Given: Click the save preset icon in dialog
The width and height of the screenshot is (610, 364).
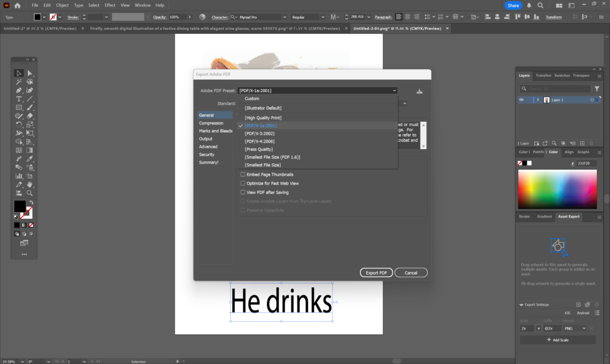Looking at the screenshot, I should coord(419,91).
